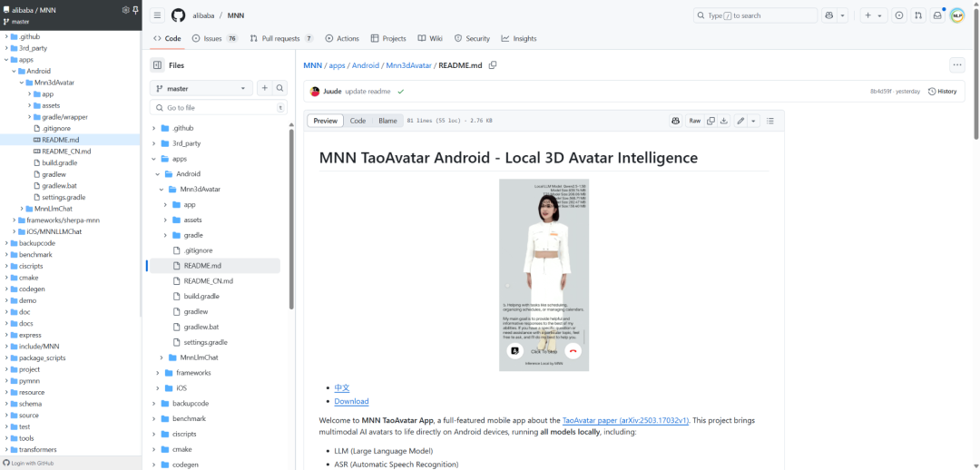Open Octotree settings gear icon
The width and height of the screenshot is (980, 470).
click(x=125, y=10)
